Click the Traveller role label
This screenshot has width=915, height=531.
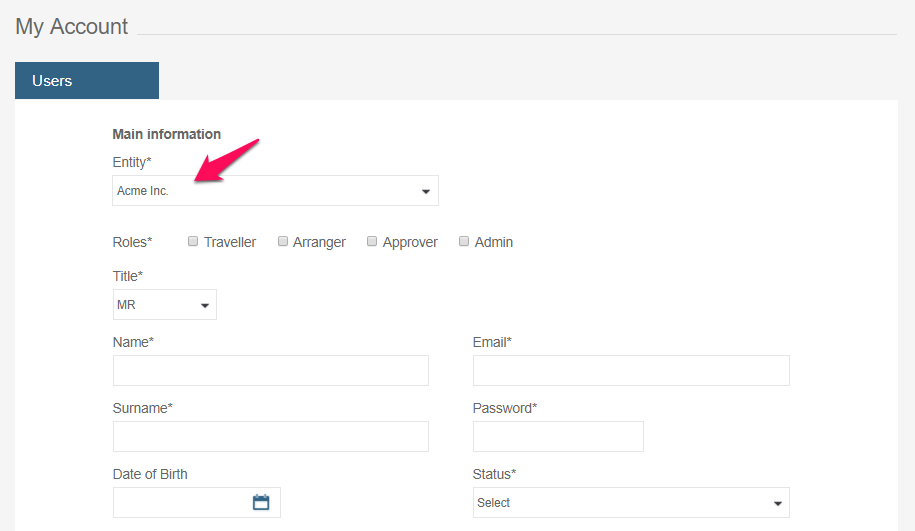click(x=230, y=242)
